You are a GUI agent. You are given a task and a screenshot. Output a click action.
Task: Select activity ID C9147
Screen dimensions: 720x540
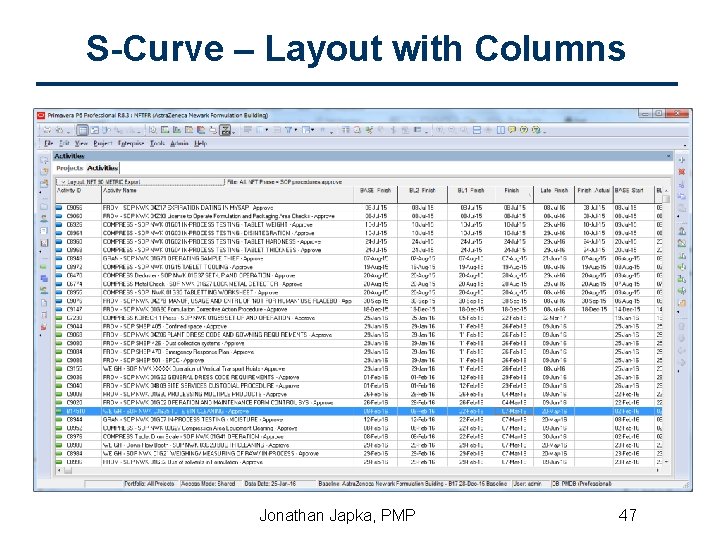75,309
